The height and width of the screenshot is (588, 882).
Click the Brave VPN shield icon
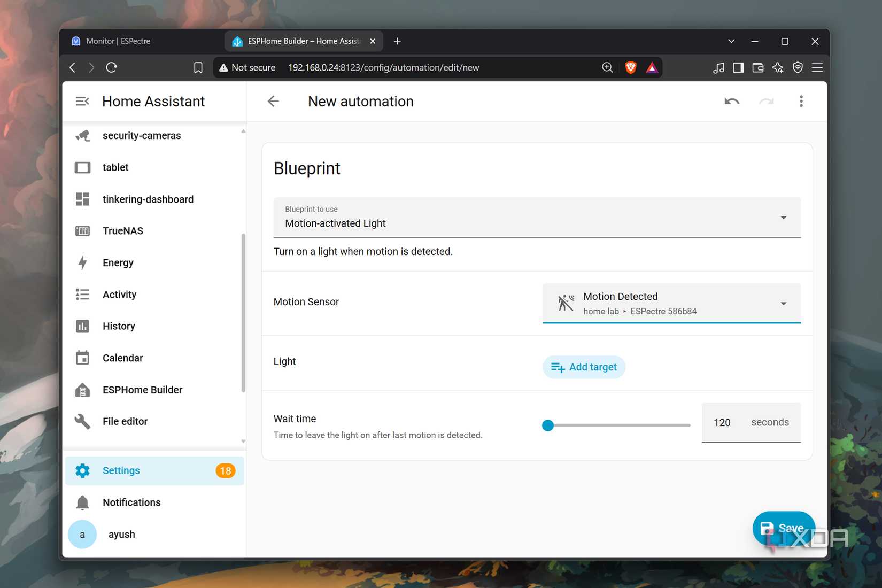pos(798,67)
